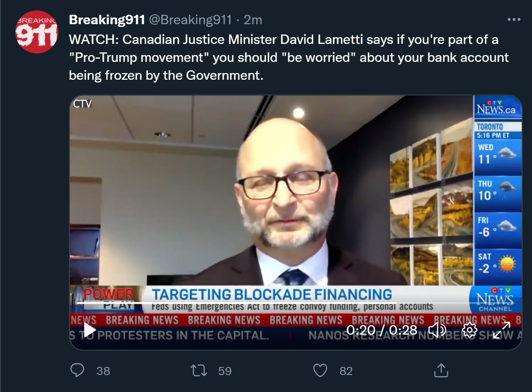This screenshot has width=532, height=392.
Task: Open the Breaking911 profile avatar
Action: 37,32
